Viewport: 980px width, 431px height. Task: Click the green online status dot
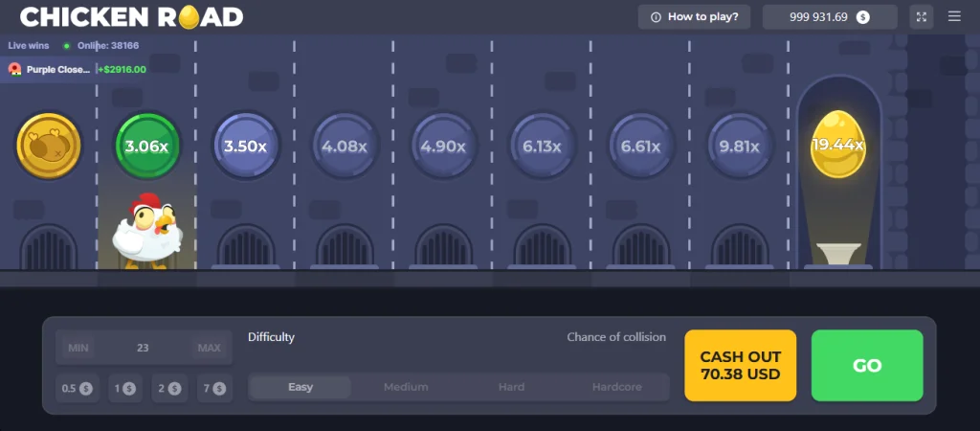(x=66, y=46)
